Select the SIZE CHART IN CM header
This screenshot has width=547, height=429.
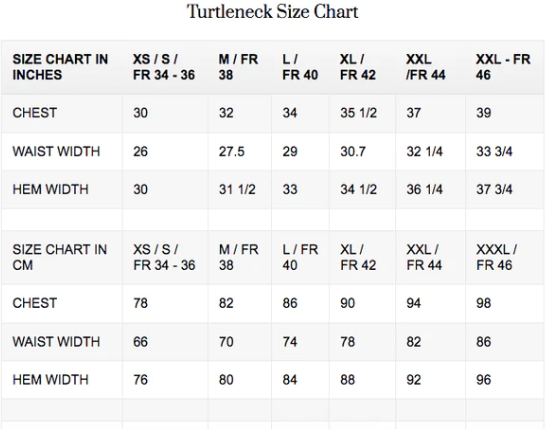tap(60, 257)
